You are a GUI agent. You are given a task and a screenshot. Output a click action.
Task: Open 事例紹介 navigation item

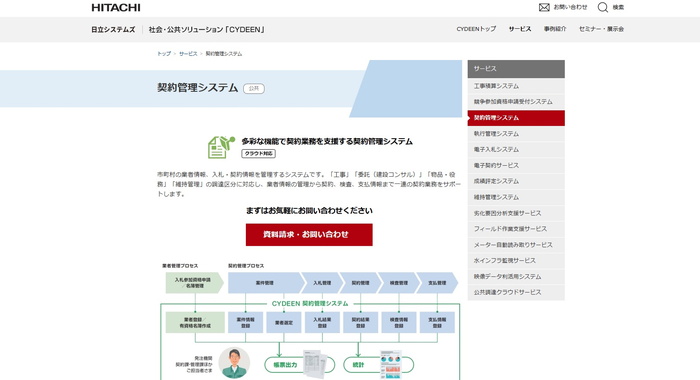pos(555,29)
